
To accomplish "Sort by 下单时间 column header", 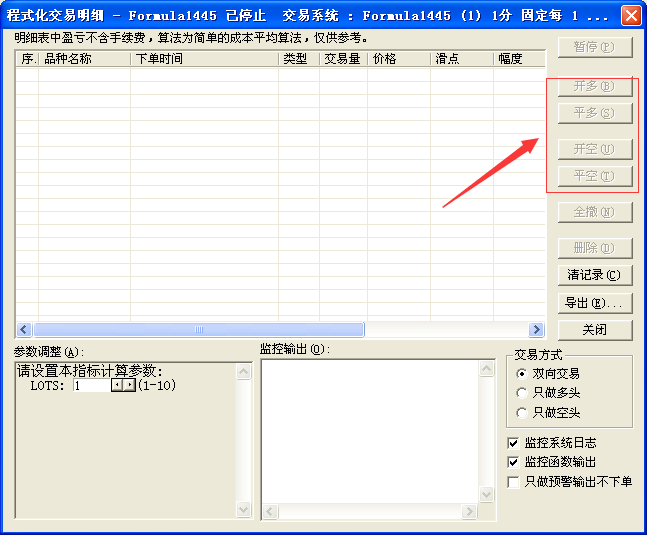I will [x=205, y=59].
